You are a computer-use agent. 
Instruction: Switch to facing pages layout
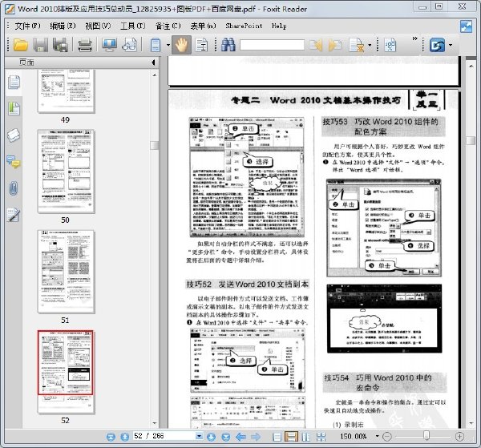click(x=306, y=437)
